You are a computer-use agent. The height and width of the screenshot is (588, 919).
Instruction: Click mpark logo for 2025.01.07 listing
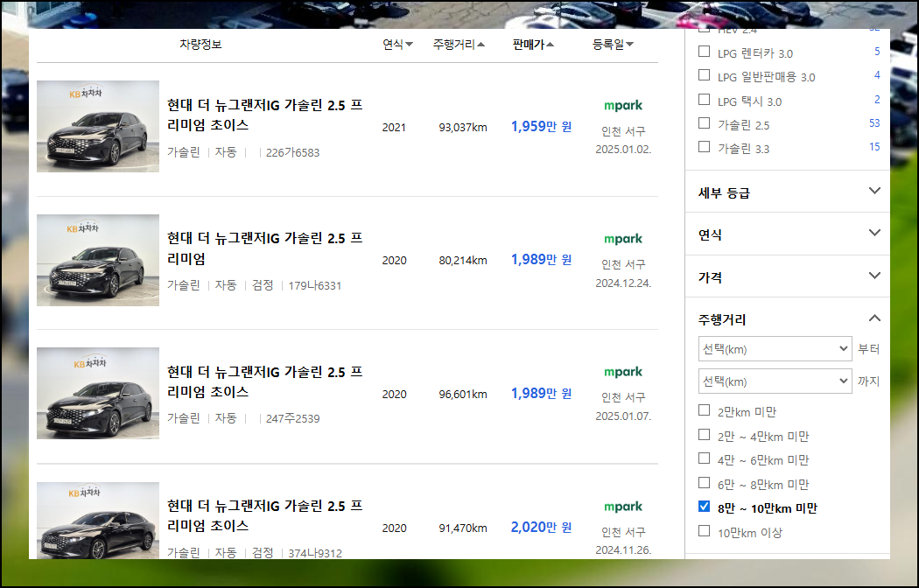(x=623, y=372)
